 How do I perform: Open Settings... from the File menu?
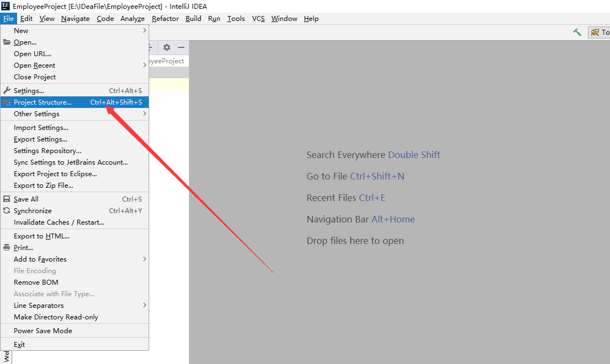[75, 90]
